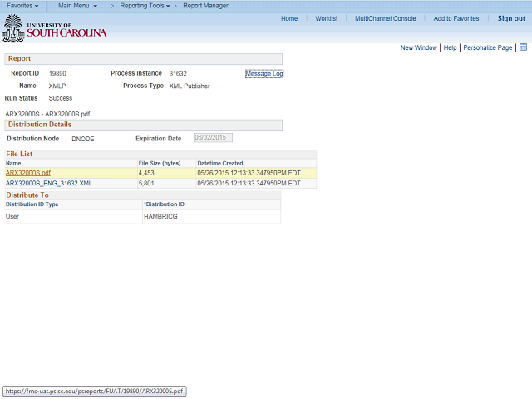532x399 pixels.
Task: Click the Report ID value 19890
Action: pos(57,74)
